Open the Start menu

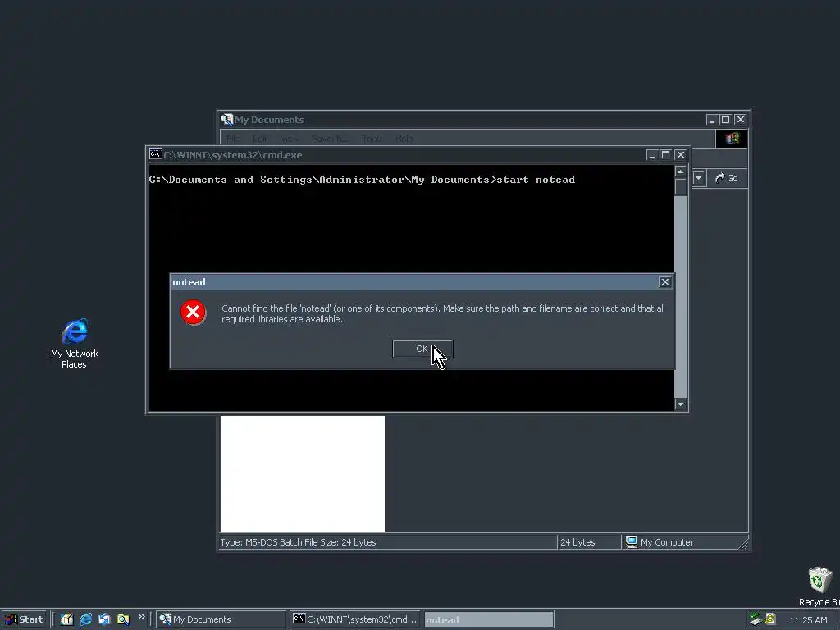pyautogui.click(x=24, y=619)
